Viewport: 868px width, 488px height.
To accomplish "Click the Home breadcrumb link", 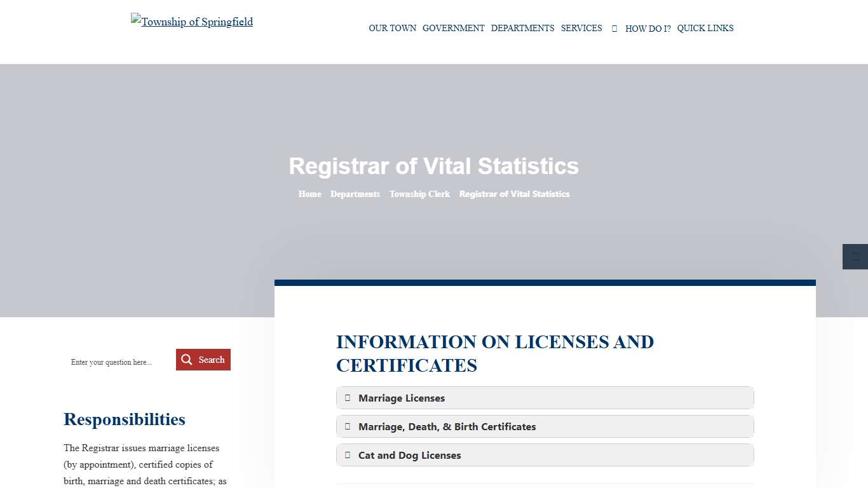I will click(x=309, y=194).
